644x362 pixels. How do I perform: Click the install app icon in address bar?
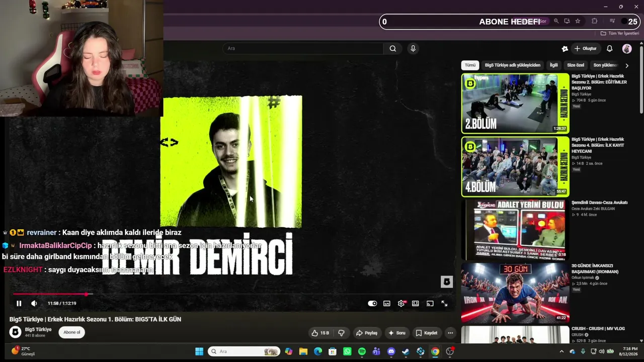tap(567, 21)
